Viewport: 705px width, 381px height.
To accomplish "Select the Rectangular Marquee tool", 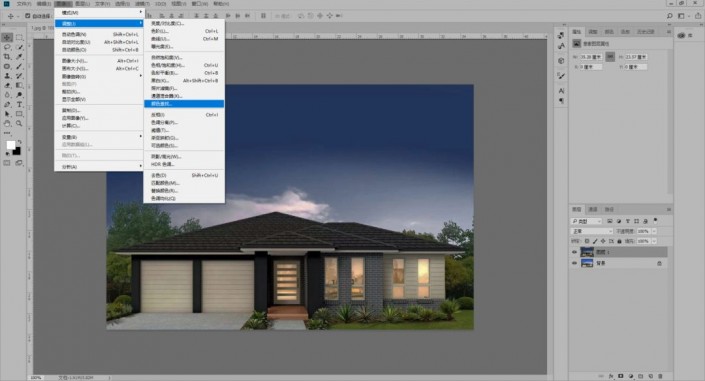I will coord(19,37).
